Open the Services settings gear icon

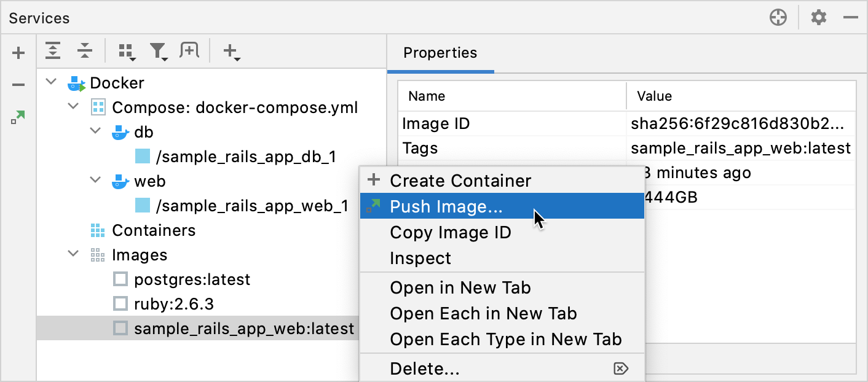point(819,17)
